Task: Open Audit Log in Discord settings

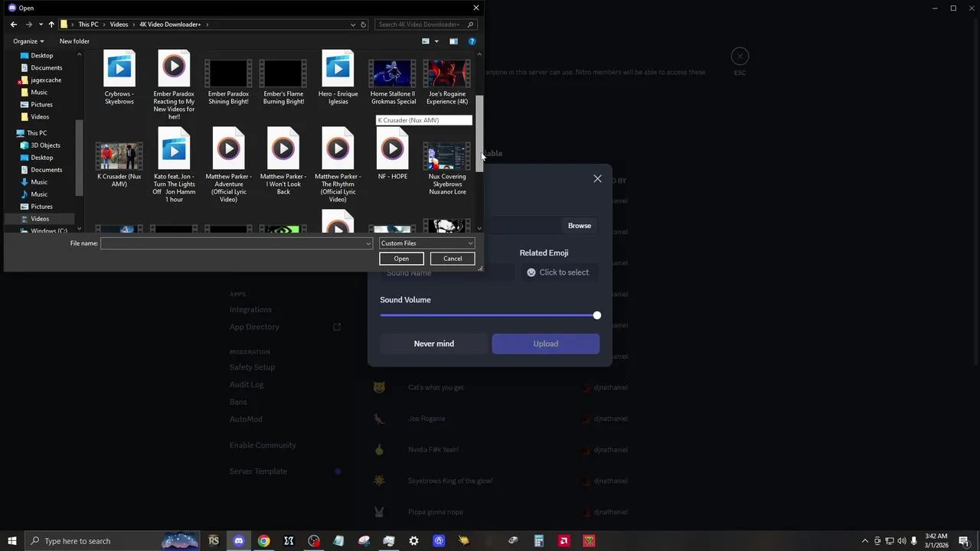Action: [247, 384]
